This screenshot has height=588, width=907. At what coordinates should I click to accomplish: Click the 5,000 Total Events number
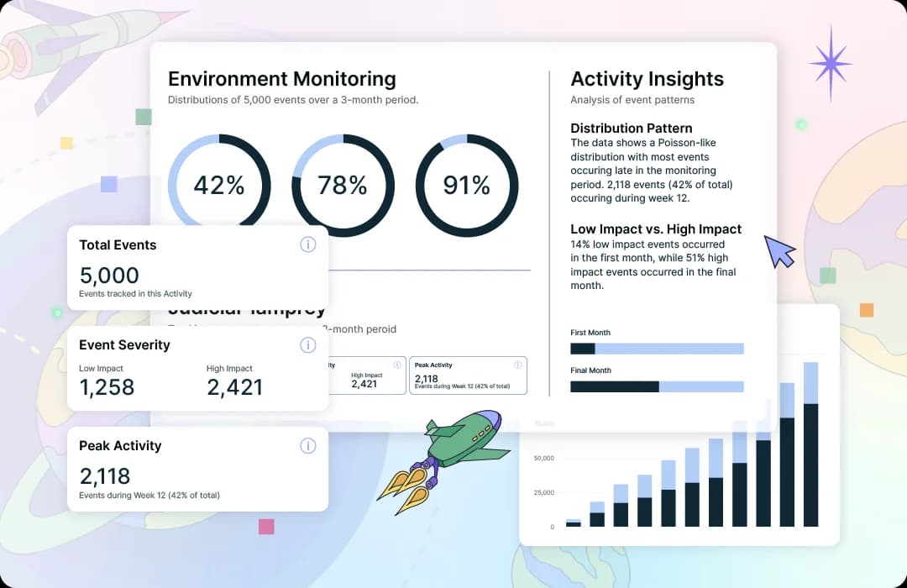point(109,275)
